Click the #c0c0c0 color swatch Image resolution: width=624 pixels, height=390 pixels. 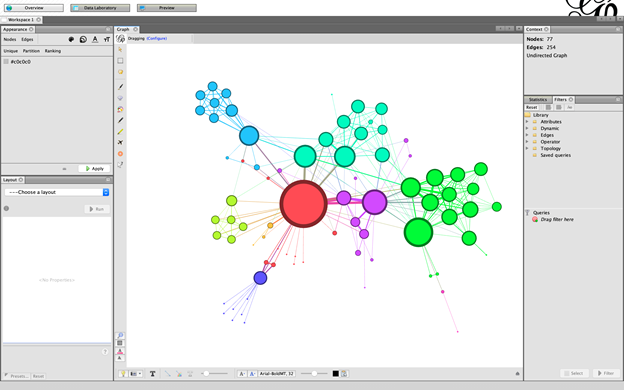(x=6, y=62)
